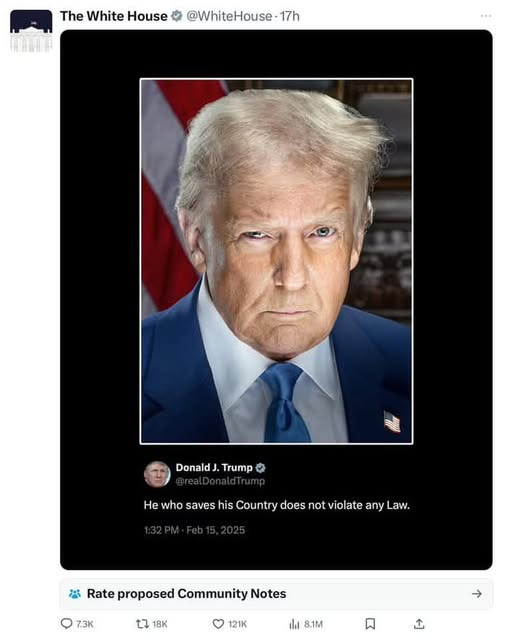Image resolution: width=520 pixels, height=640 pixels.
Task: Share the post via upload arrow icon
Action: tap(419, 623)
